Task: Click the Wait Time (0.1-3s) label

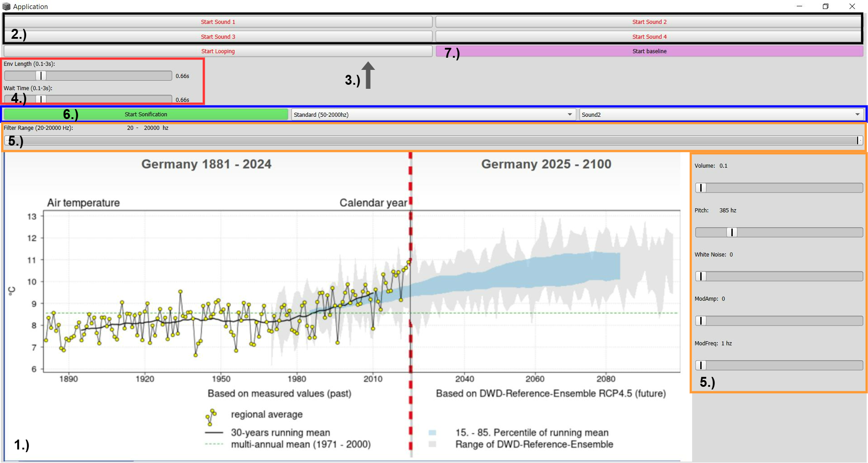Action: click(28, 88)
